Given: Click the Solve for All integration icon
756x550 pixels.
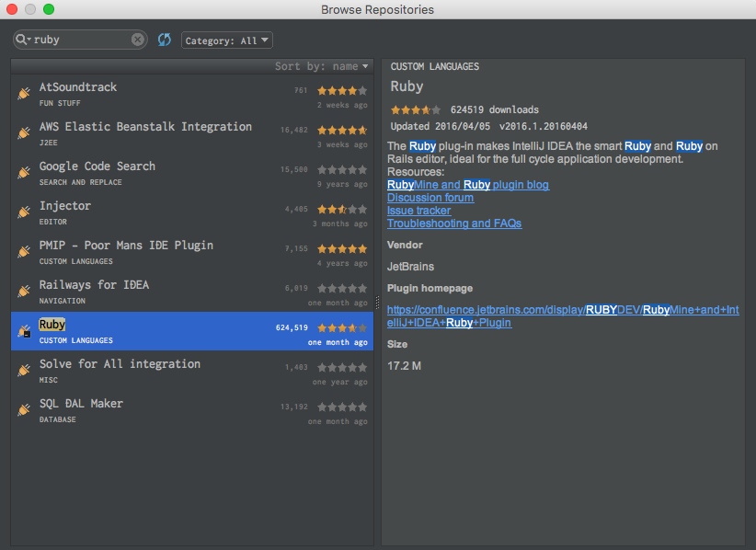Looking at the screenshot, I should pyautogui.click(x=24, y=371).
